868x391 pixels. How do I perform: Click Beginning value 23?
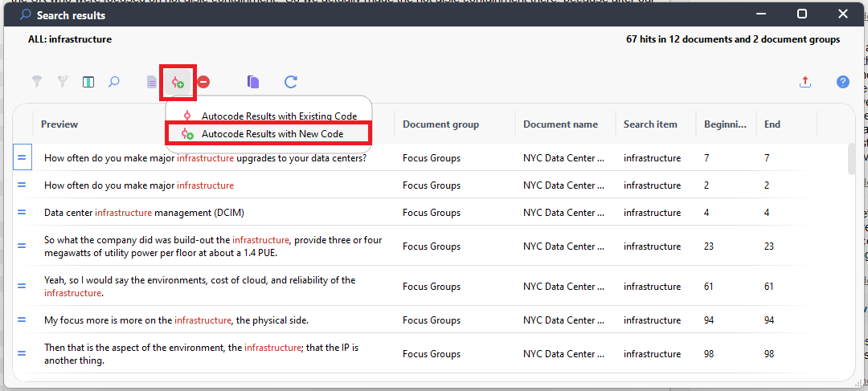click(x=709, y=246)
